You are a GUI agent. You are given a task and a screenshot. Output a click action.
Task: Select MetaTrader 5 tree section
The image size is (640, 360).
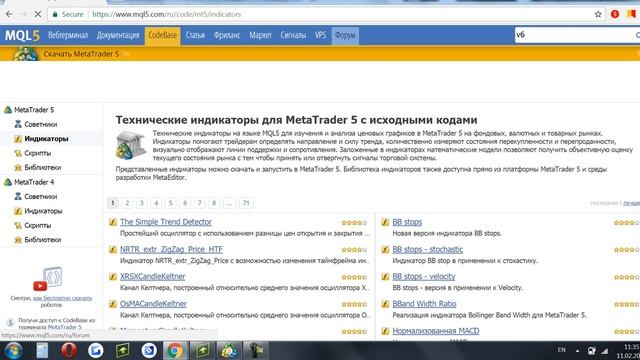[x=34, y=110]
